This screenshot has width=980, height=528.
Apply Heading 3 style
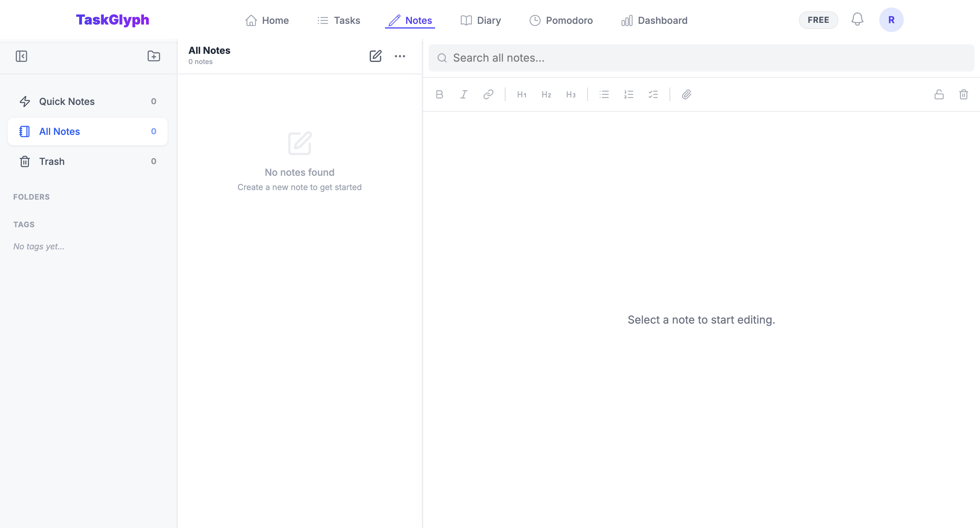pos(571,94)
